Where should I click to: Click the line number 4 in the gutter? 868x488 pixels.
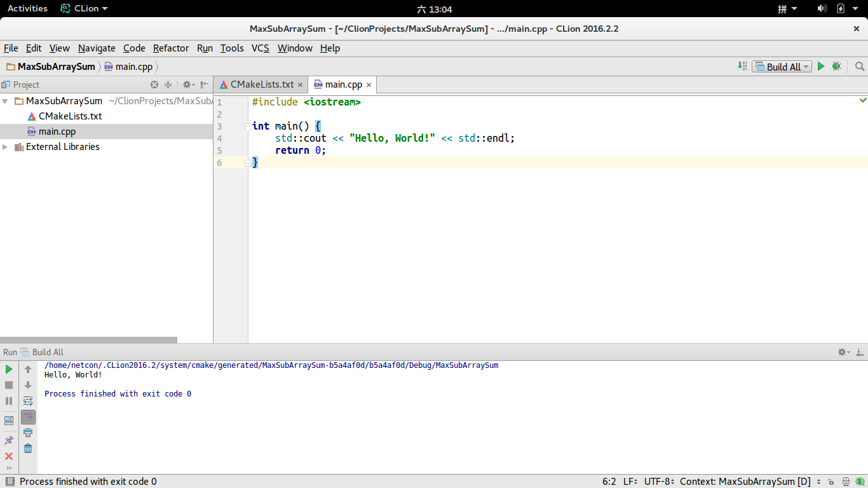coord(219,139)
